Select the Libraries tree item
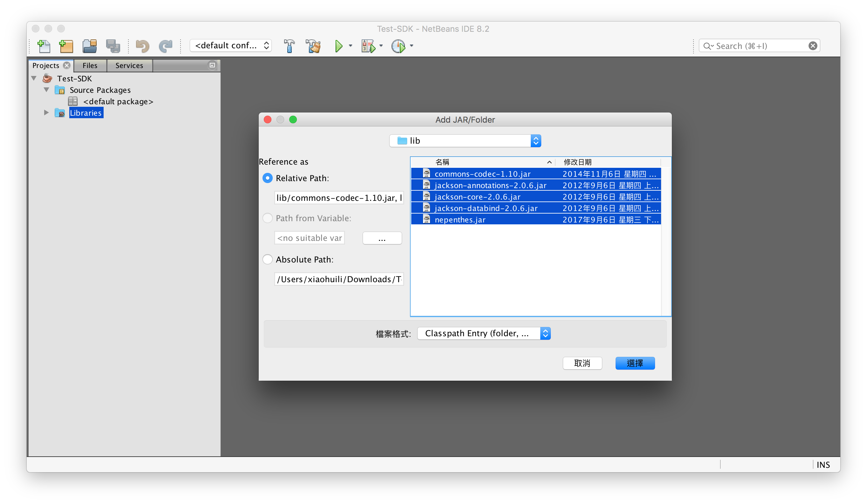 tap(86, 113)
